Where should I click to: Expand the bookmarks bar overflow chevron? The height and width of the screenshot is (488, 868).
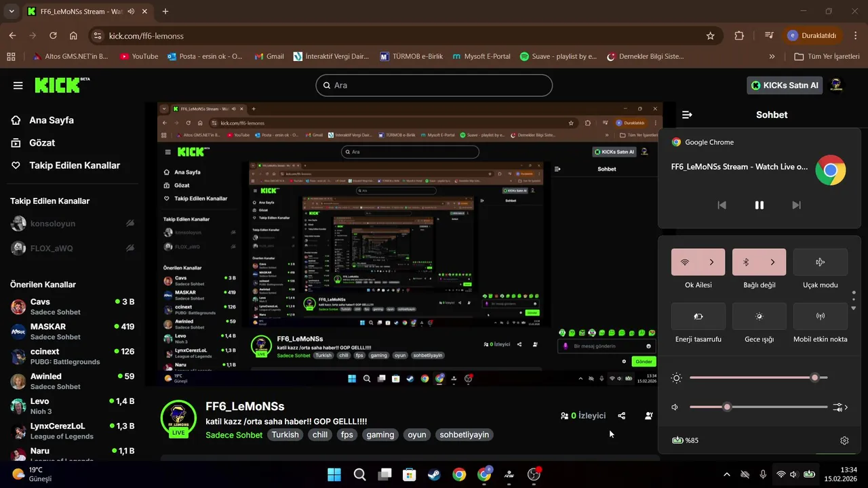coord(772,56)
